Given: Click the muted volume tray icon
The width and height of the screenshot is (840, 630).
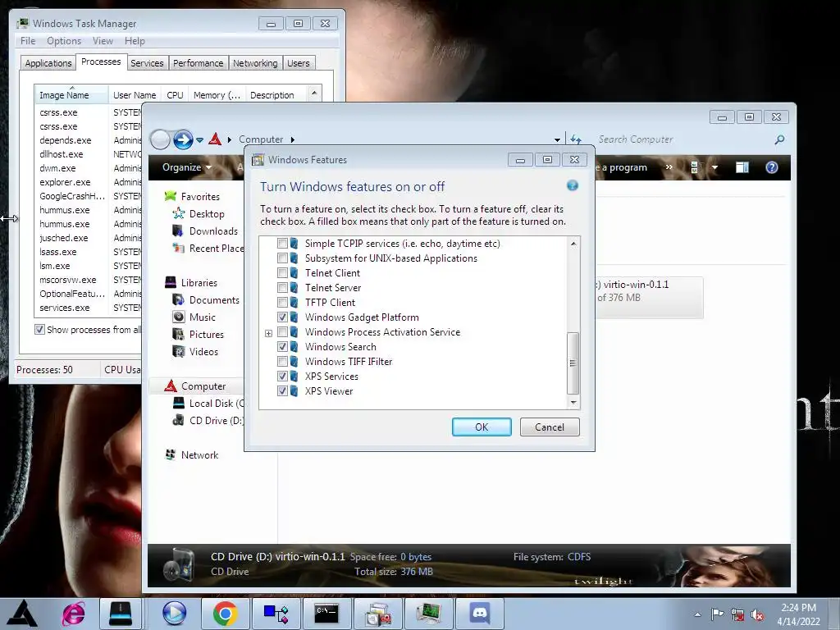Looking at the screenshot, I should (757, 614).
